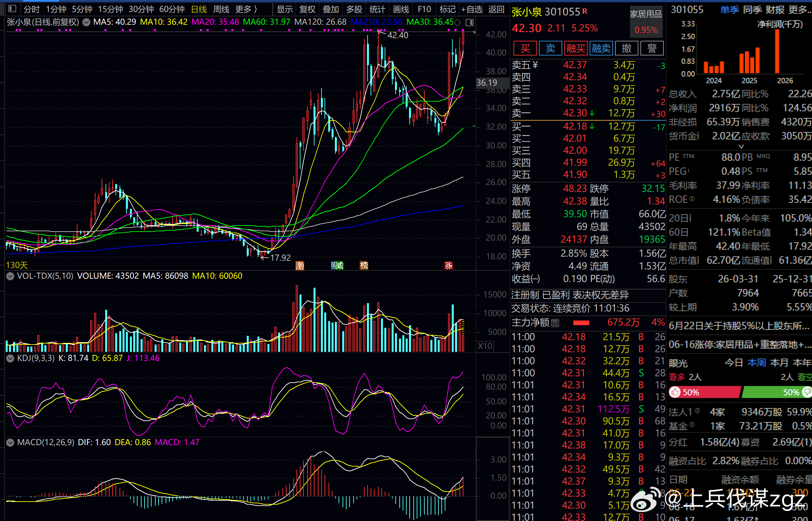The height and width of the screenshot is (521, 812).
Task: Select the 单季 financial tab
Action: 730,10
